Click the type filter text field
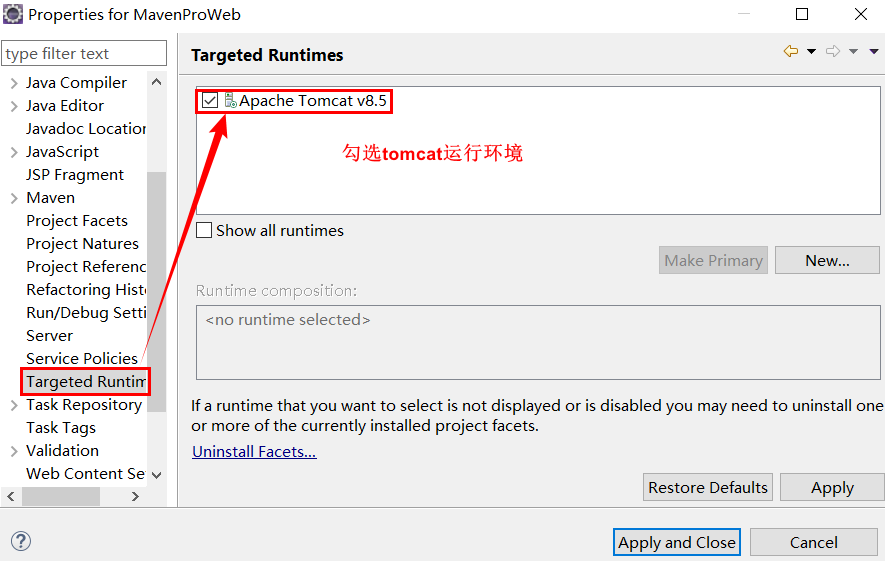Viewport: 885px width, 561px height. pyautogui.click(x=84, y=54)
